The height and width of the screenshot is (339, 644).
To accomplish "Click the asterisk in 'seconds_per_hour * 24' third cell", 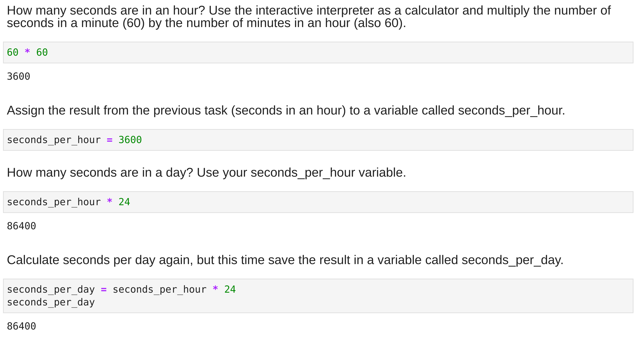I will (109, 201).
